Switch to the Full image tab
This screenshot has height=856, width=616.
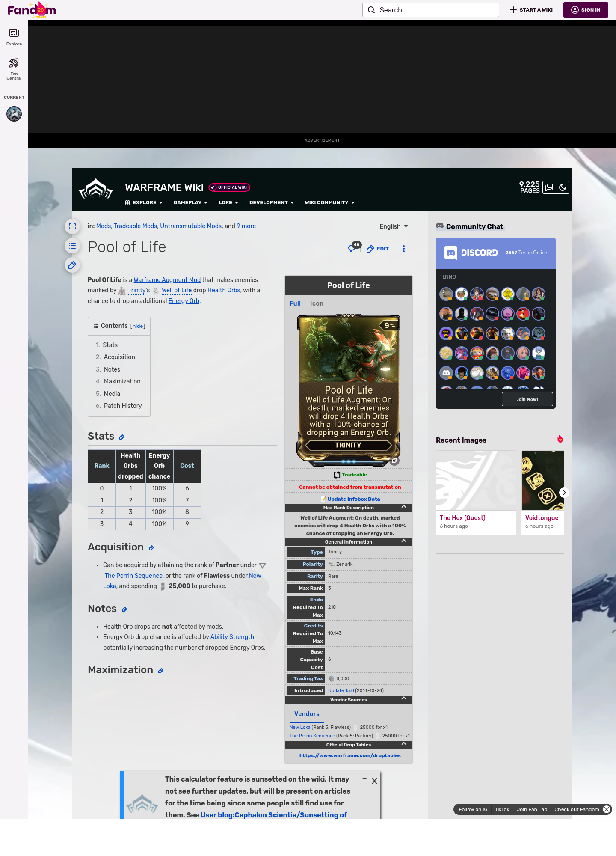(295, 303)
